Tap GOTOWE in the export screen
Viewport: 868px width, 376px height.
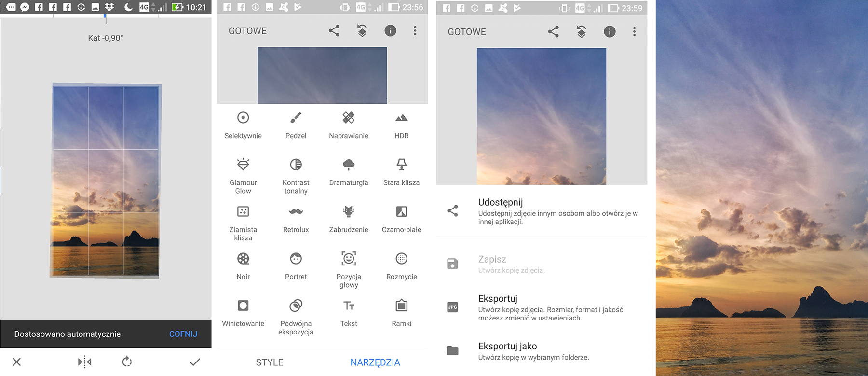point(467,32)
